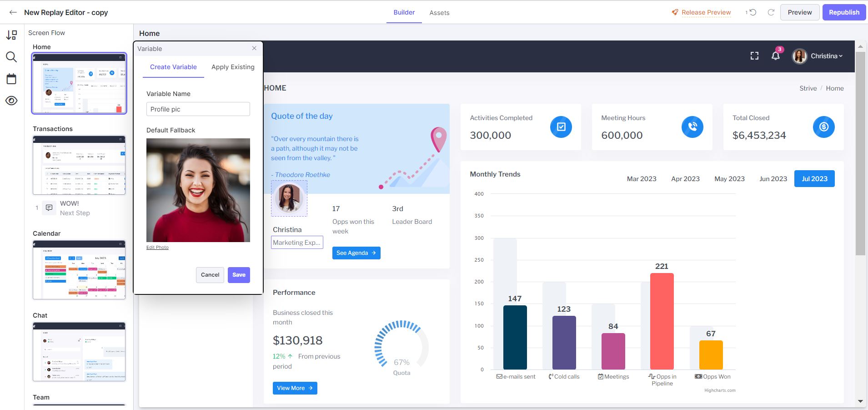
Task: Open the Transactions screen thumbnail
Action: point(79,165)
